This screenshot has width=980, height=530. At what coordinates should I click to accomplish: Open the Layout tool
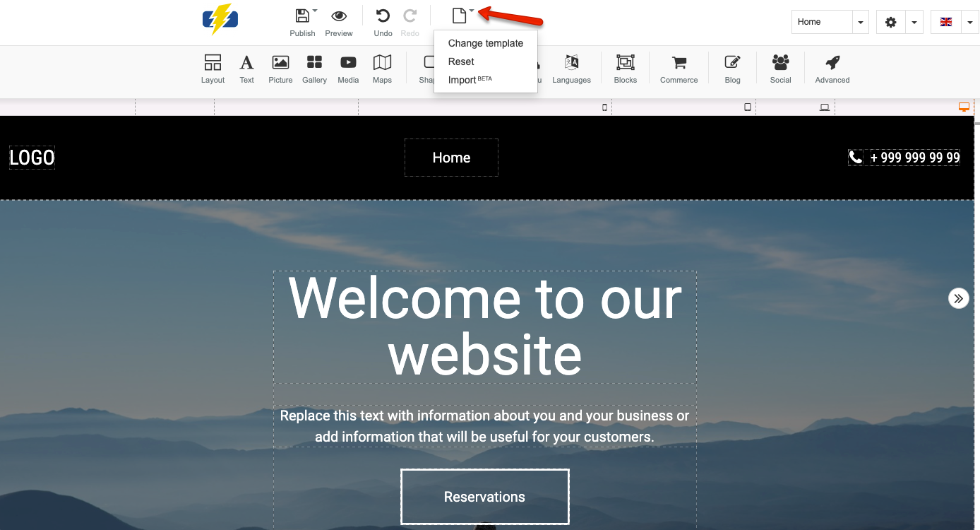point(213,69)
